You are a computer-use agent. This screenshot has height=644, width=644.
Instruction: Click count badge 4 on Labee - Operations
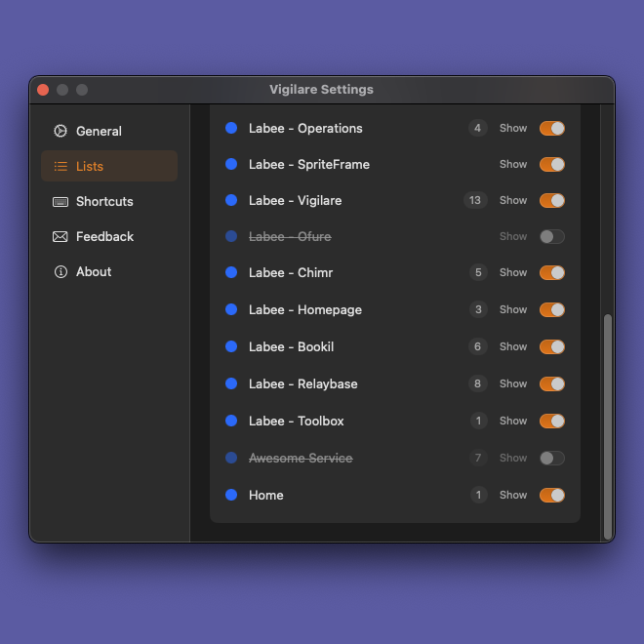478,128
